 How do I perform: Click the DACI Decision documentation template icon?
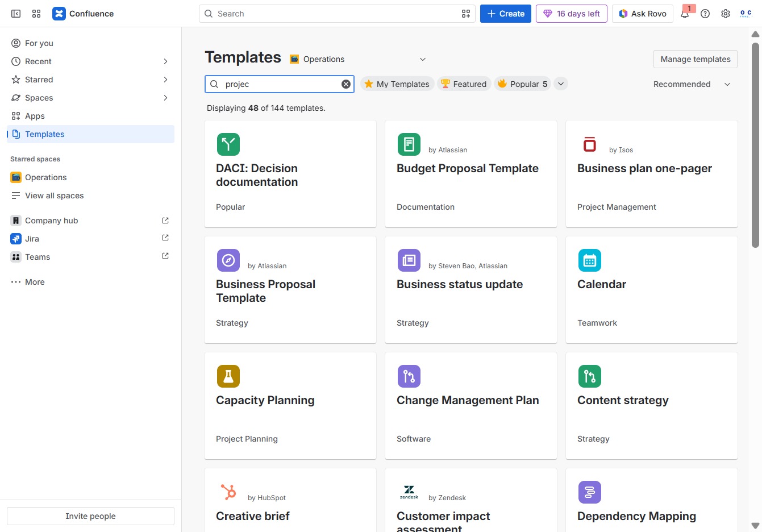click(228, 144)
